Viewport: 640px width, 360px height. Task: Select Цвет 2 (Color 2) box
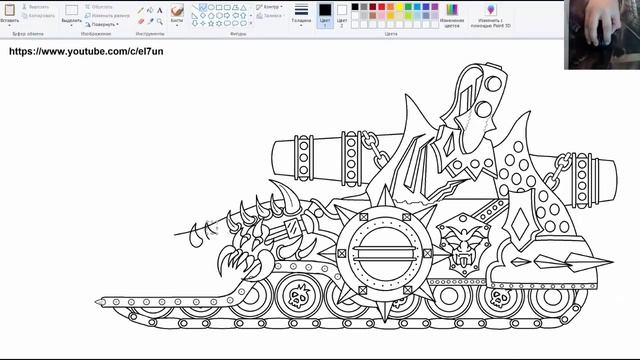pyautogui.click(x=342, y=16)
